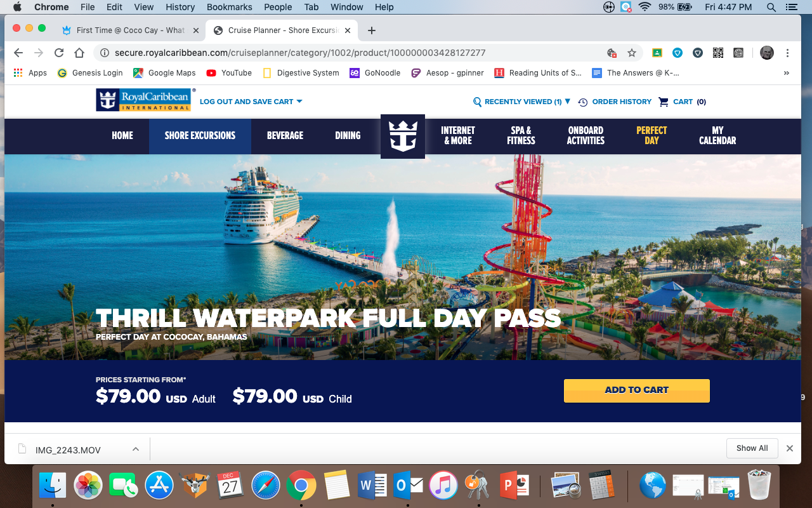Viewport: 812px width, 508px height.
Task: Open the Chrome home page button
Action: [x=79, y=53]
